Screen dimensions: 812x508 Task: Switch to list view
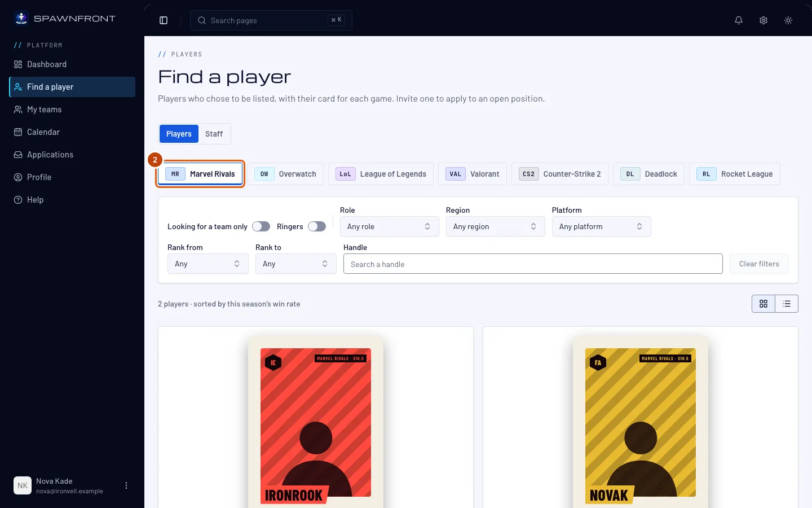point(787,304)
